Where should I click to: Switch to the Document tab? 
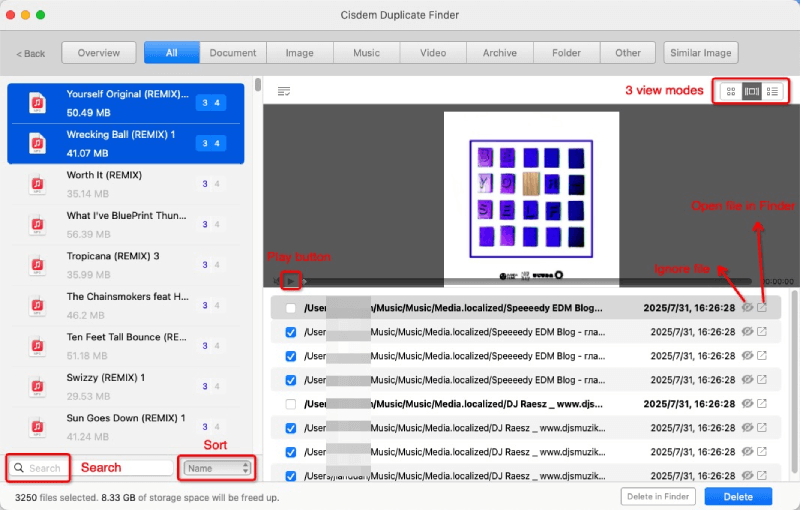pos(233,53)
